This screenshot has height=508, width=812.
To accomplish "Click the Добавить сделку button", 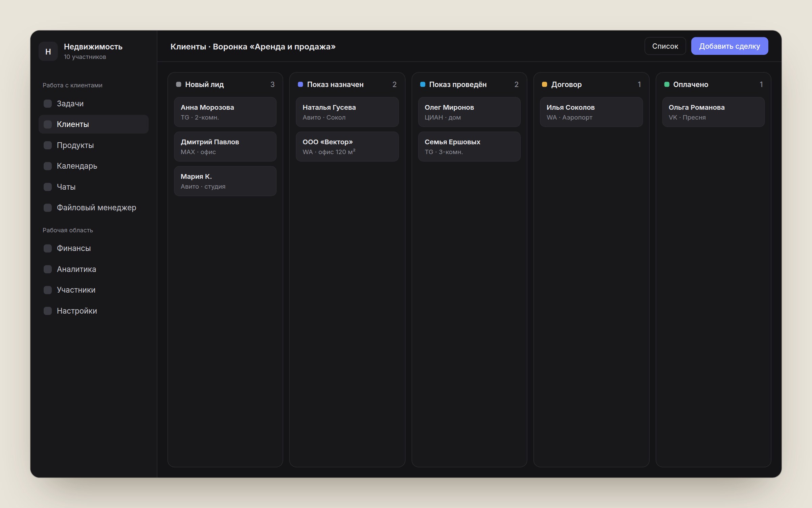I will pyautogui.click(x=729, y=46).
